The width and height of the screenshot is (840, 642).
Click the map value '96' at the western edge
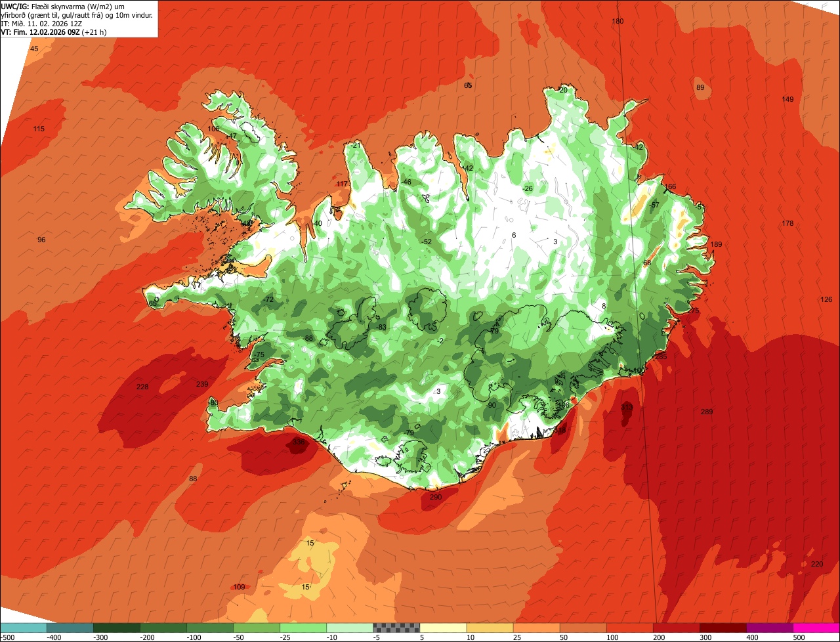click(41, 240)
